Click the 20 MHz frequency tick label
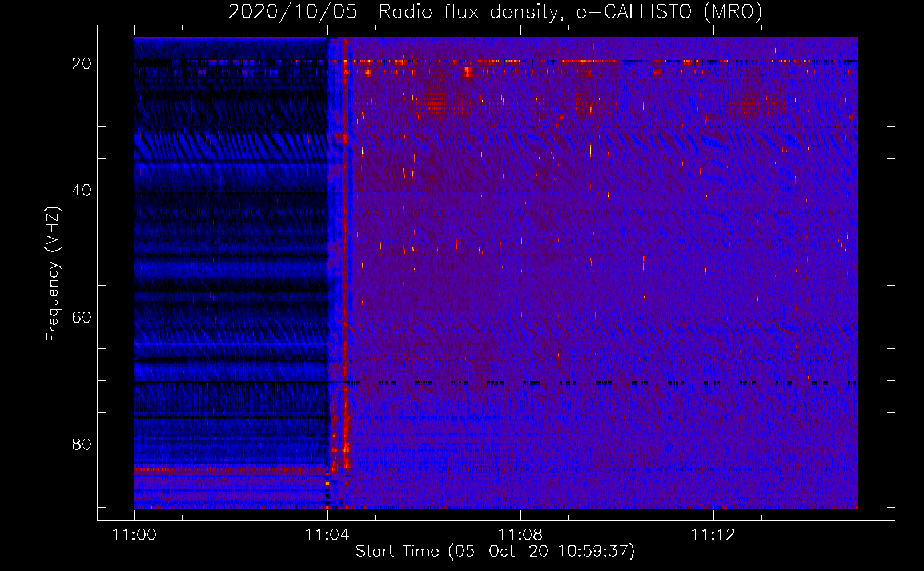 pos(82,63)
